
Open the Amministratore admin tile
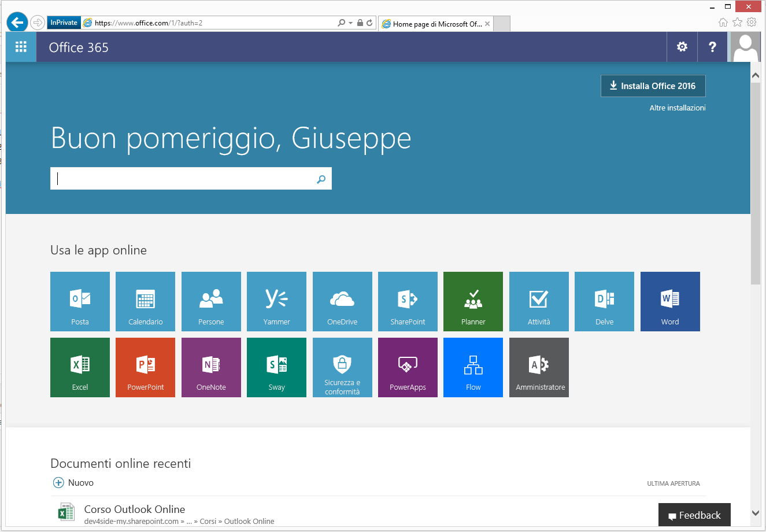[x=539, y=367]
